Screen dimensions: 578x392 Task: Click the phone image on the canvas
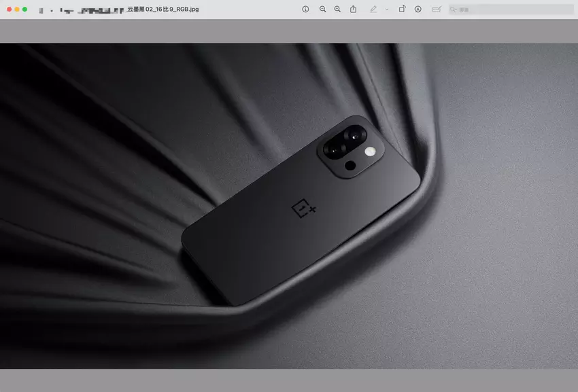[299, 204]
